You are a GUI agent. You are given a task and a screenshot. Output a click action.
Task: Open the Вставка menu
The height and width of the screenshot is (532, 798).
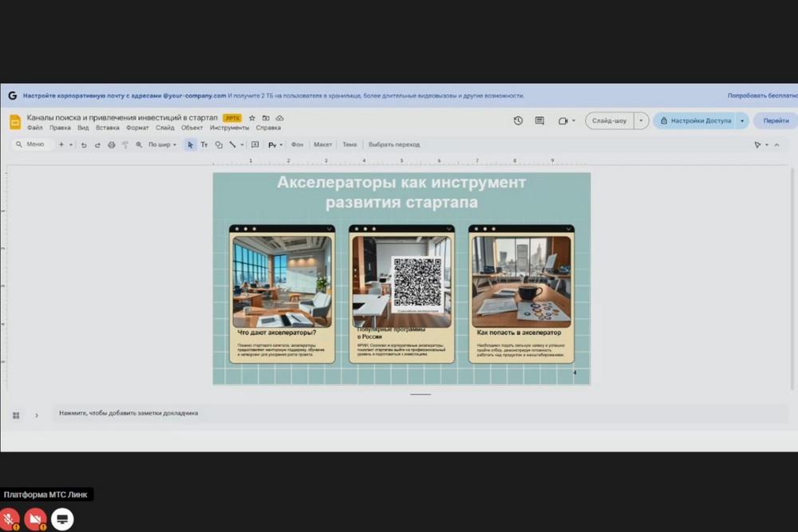point(108,128)
